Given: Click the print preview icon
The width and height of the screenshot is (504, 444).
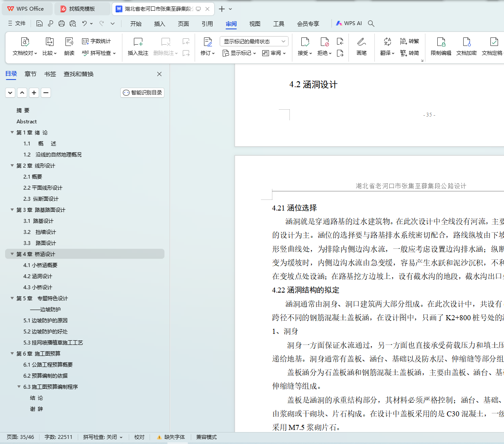Looking at the screenshot, I should pos(73,23).
